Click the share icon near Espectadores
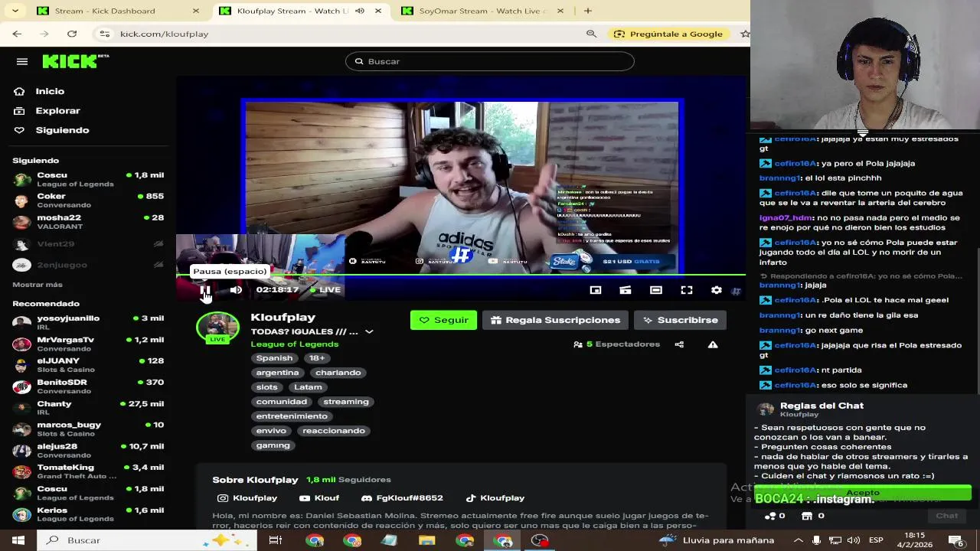The image size is (980, 551). tap(679, 344)
